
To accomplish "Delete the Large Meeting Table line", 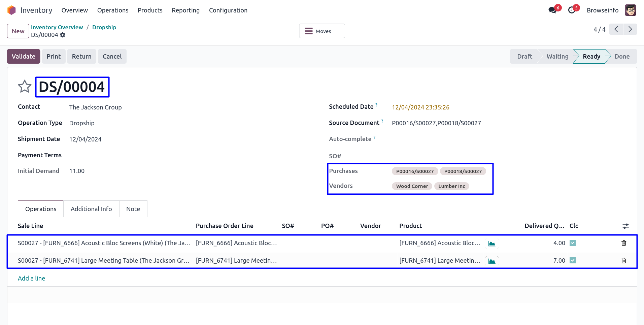I will [x=623, y=261].
